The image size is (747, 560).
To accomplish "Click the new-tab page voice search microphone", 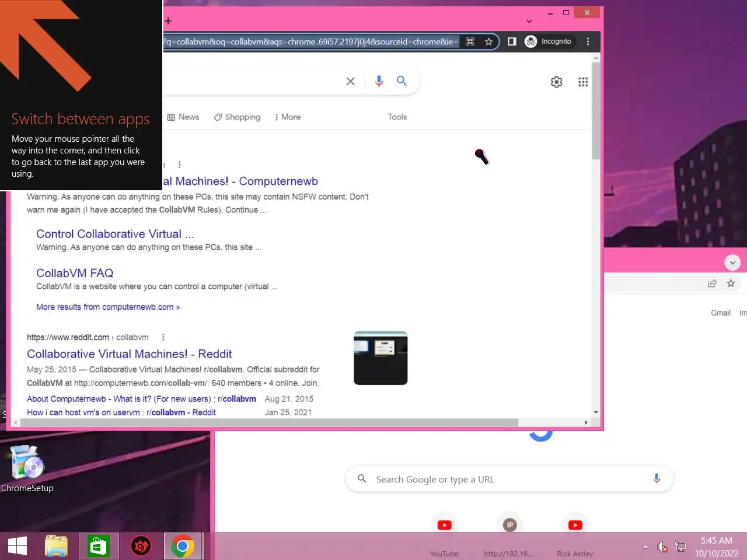I will tap(657, 479).
